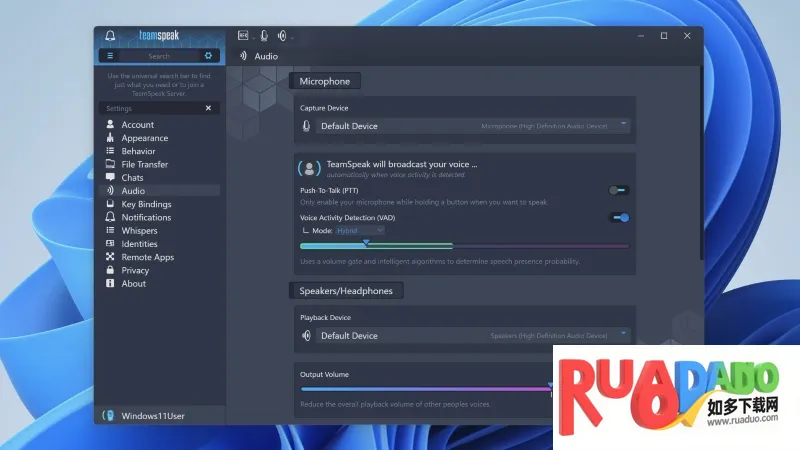Mute microphone using top toolbar mic icon
Viewport: 800px width, 450px height.
264,35
